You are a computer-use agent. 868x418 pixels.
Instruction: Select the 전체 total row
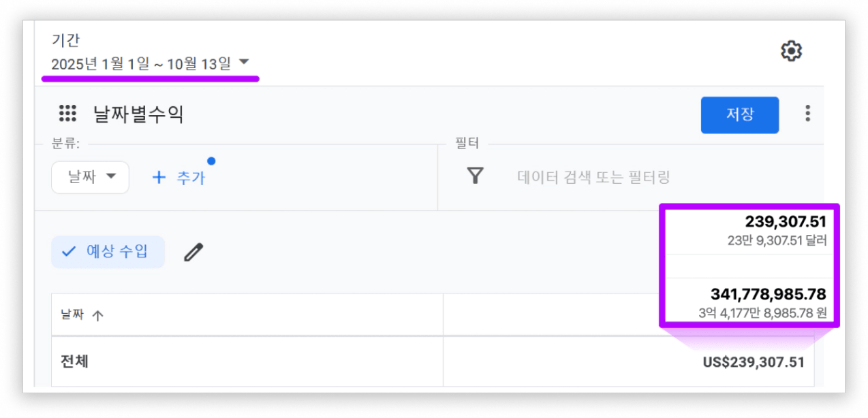[74, 361]
